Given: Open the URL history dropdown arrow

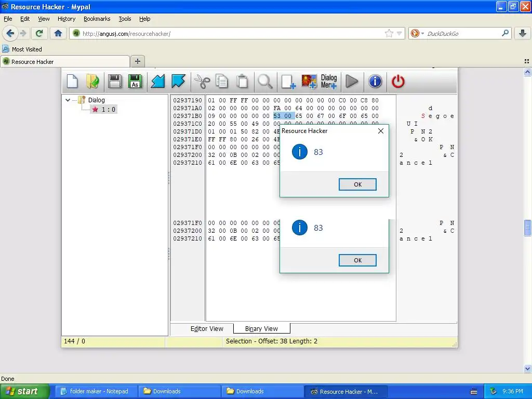Looking at the screenshot, I should coord(400,33).
